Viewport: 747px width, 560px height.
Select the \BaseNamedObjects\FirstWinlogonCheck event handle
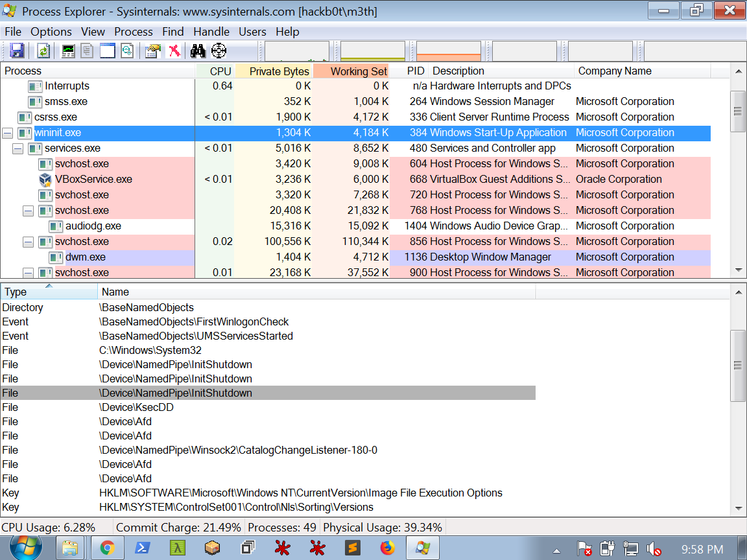(268, 322)
